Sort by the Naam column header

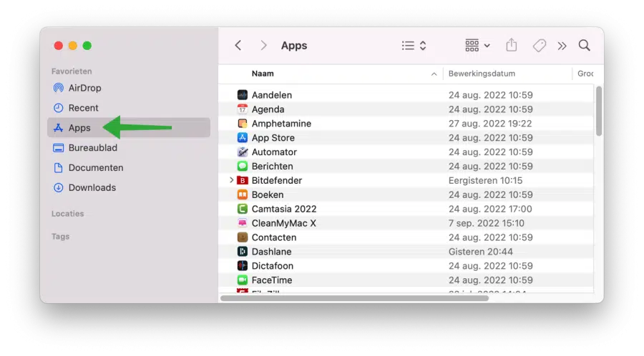pyautogui.click(x=263, y=74)
